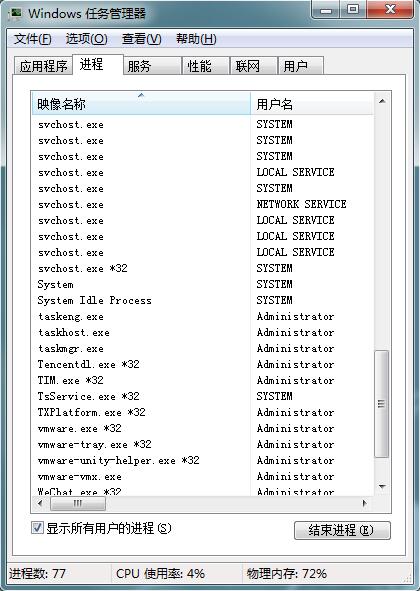The height and width of the screenshot is (591, 420).
Task: Switch to the 应用程序 tab
Action: click(43, 66)
